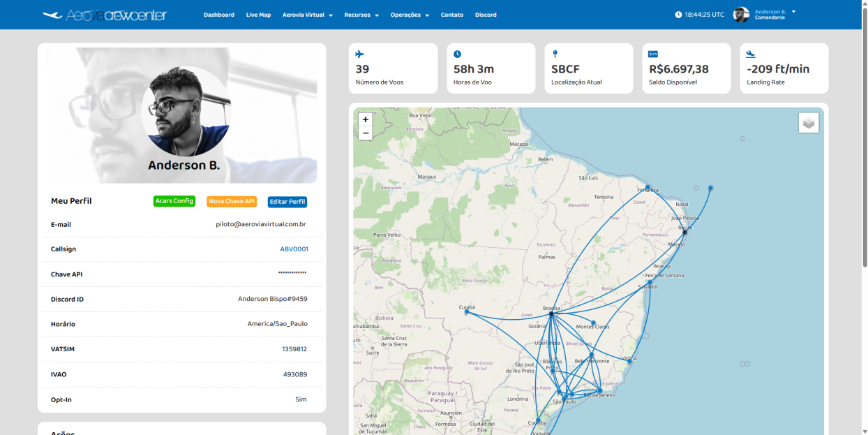Zoom in on the route map
Viewport: 868px width, 435px height.
click(x=365, y=119)
